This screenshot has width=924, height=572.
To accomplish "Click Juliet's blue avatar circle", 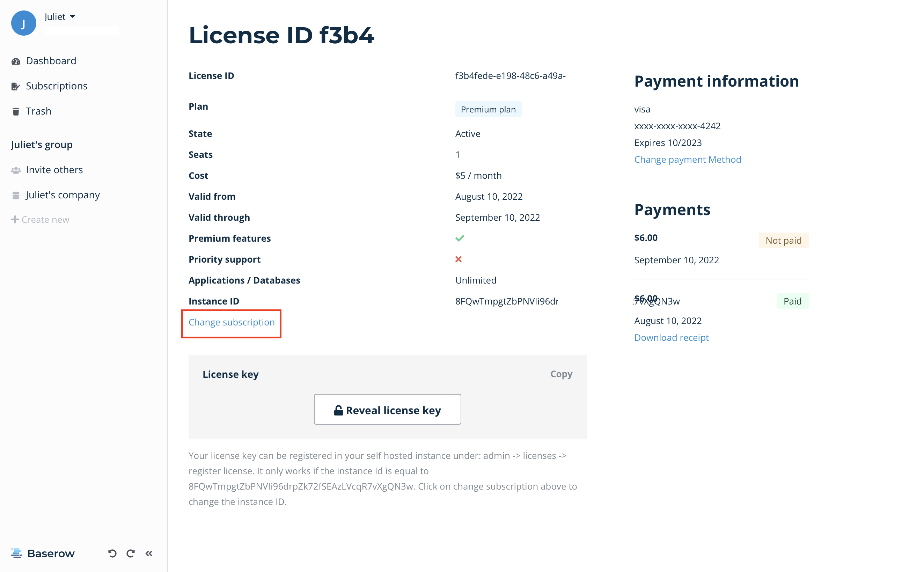I will point(23,23).
